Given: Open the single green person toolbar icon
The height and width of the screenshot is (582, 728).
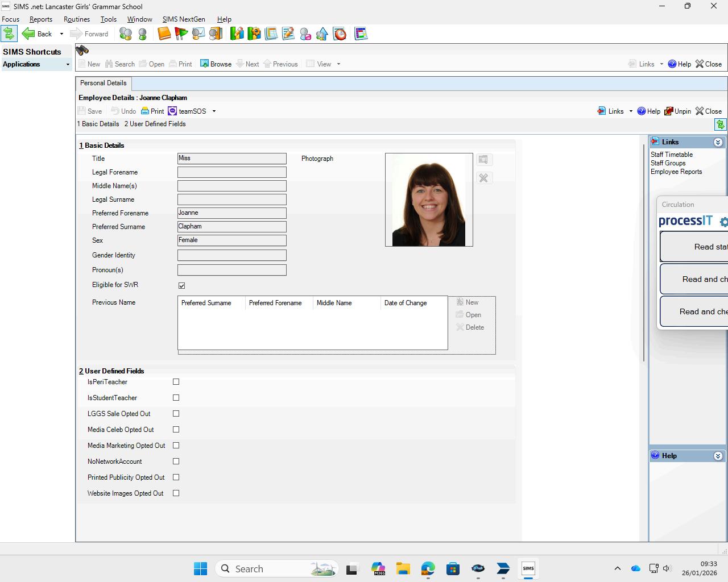Looking at the screenshot, I should coord(143,34).
